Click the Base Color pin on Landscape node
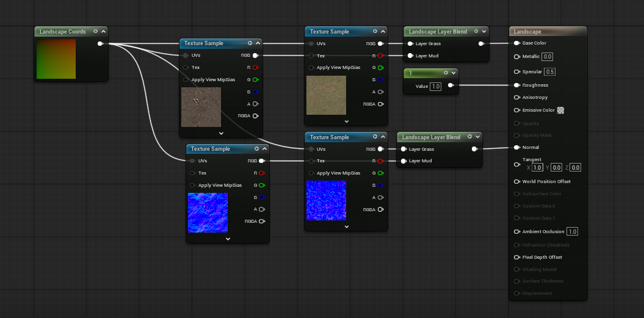Viewport: 644px width, 318px height. [x=516, y=43]
